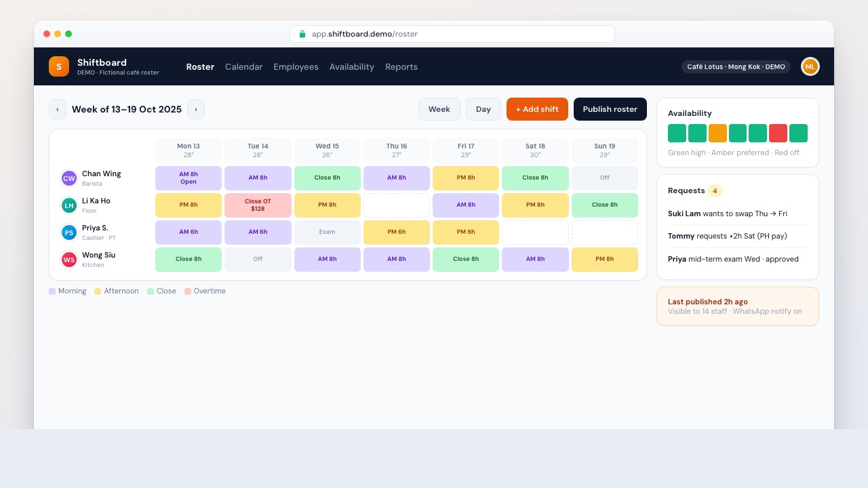Open Priya's Monday AM 6h shift
Image resolution: width=868 pixels, height=488 pixels.
coord(189,232)
